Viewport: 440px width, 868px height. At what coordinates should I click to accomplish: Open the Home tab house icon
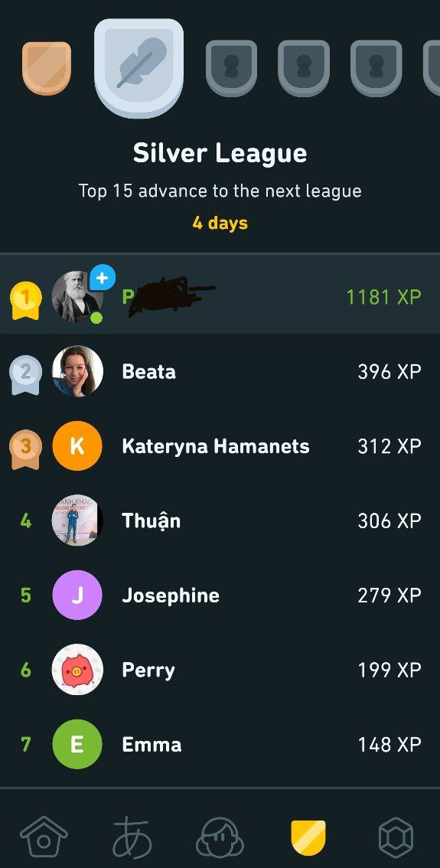(44, 836)
